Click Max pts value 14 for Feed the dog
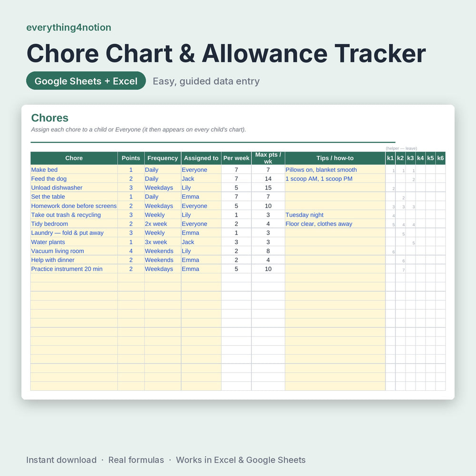Screen dimensions: 476x476 tap(268, 179)
